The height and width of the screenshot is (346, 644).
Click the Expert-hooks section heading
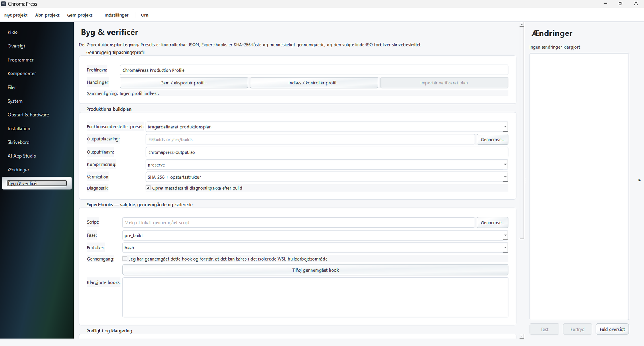pos(139,205)
